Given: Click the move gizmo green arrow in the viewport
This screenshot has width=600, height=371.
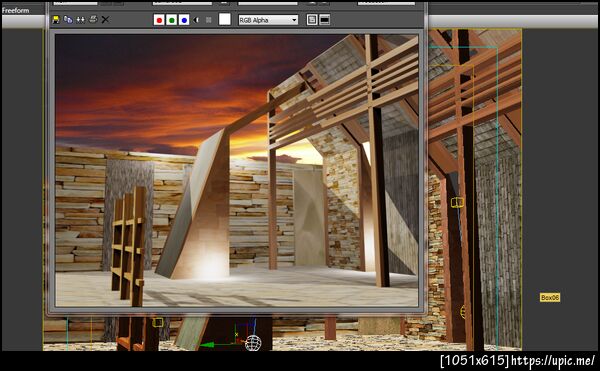Looking at the screenshot, I should [x=207, y=345].
